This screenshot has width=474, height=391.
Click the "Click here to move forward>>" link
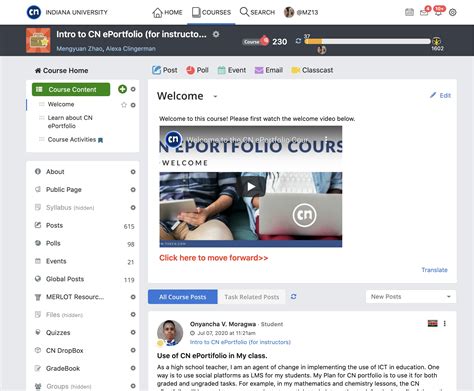213,258
